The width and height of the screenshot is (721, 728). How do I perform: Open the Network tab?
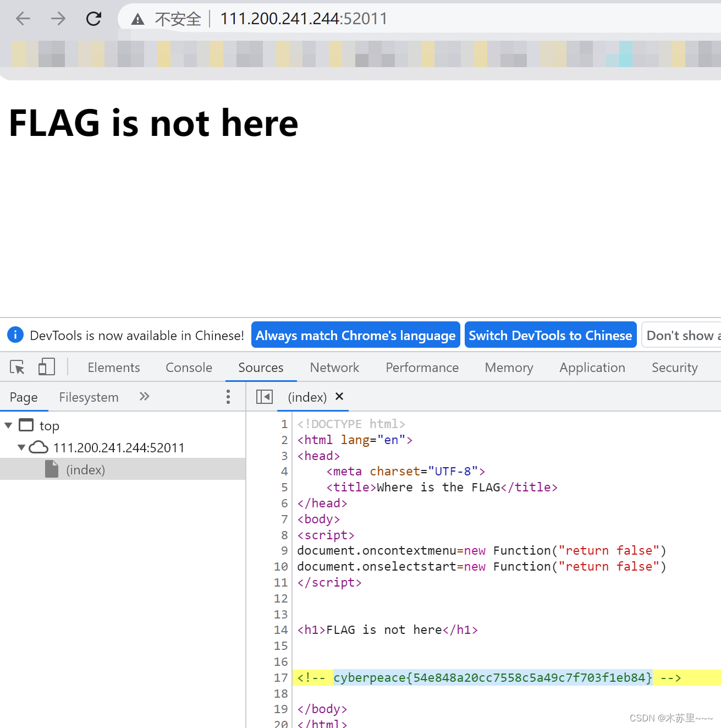pyautogui.click(x=334, y=368)
